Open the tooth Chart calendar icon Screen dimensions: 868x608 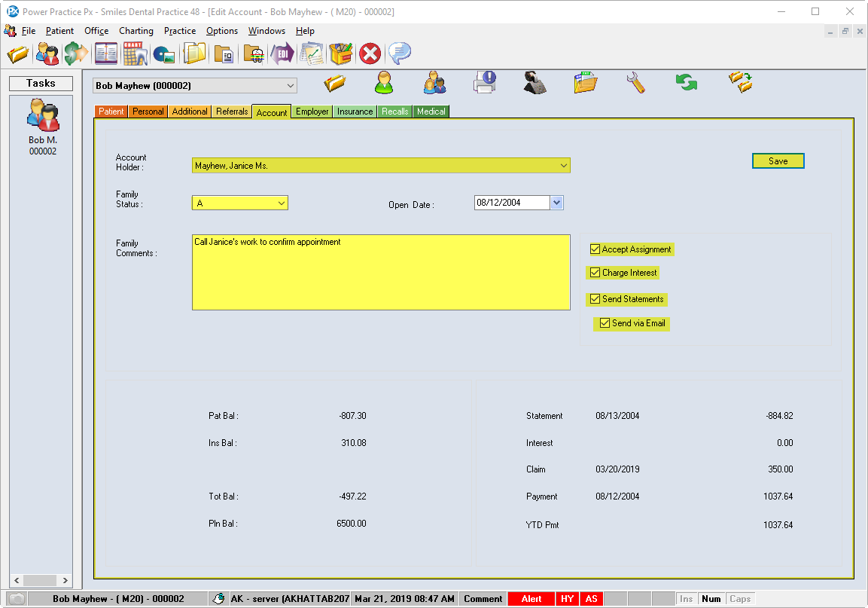[136, 54]
